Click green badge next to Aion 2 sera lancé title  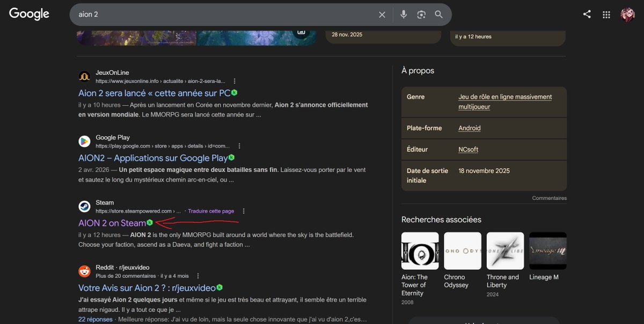[234, 92]
